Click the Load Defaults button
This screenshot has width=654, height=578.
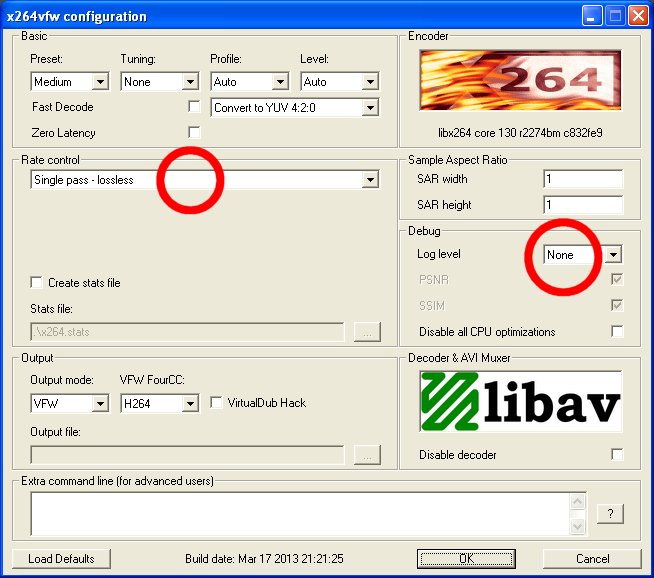[61, 558]
